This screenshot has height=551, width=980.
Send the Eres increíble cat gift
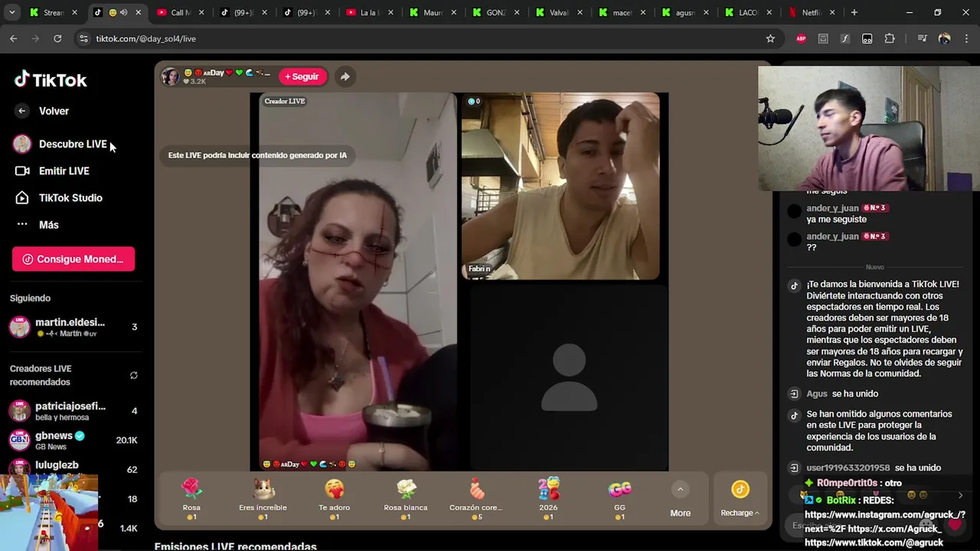263,500
